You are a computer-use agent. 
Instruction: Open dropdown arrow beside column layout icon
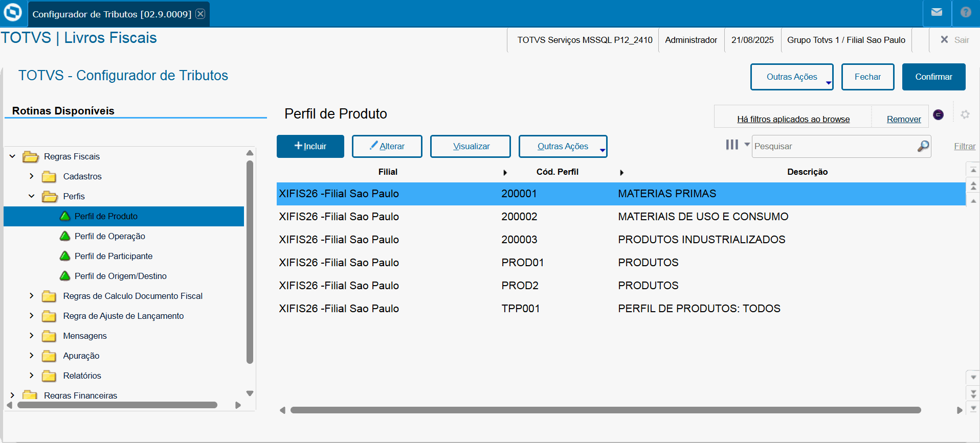click(747, 145)
